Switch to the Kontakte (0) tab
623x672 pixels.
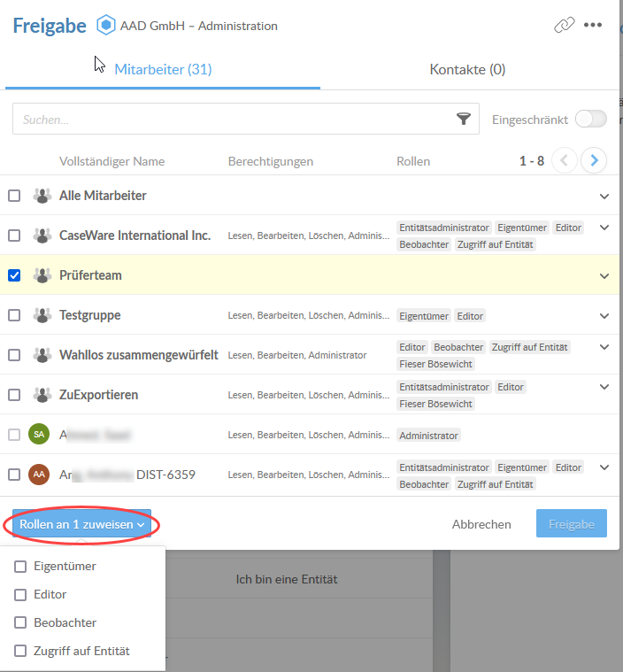pos(467,69)
